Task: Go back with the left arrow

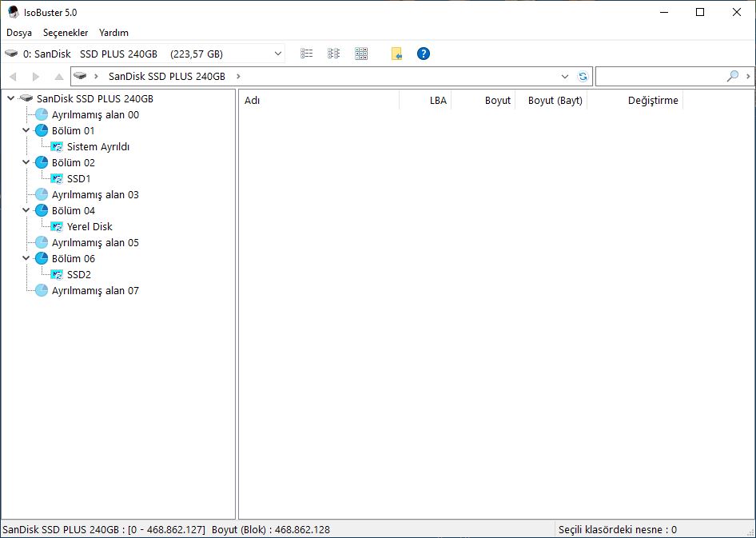Action: [x=13, y=77]
